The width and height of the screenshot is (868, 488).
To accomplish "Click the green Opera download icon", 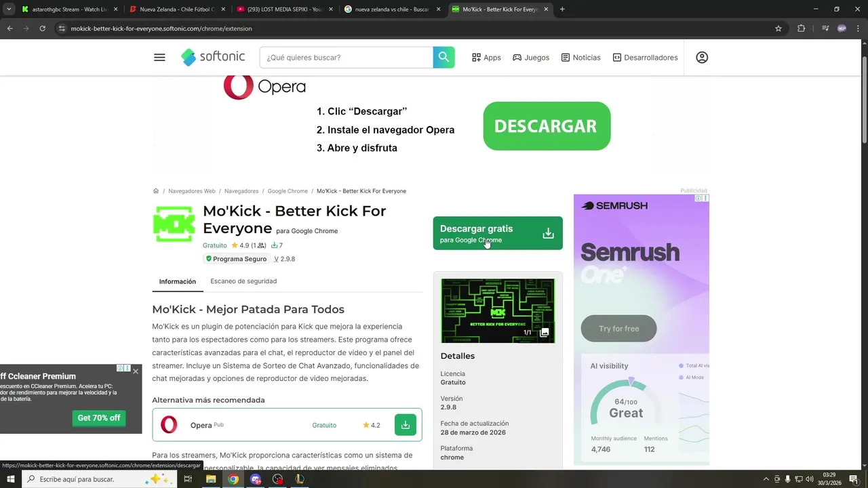I will click(x=405, y=425).
